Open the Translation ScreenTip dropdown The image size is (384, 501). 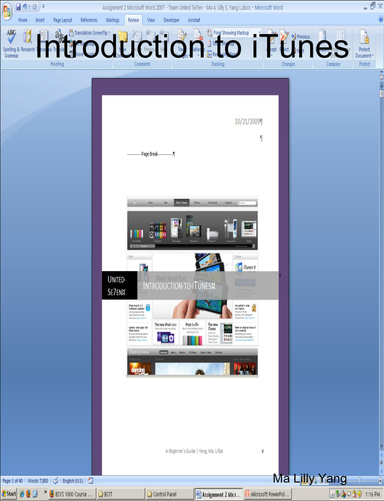[89, 33]
